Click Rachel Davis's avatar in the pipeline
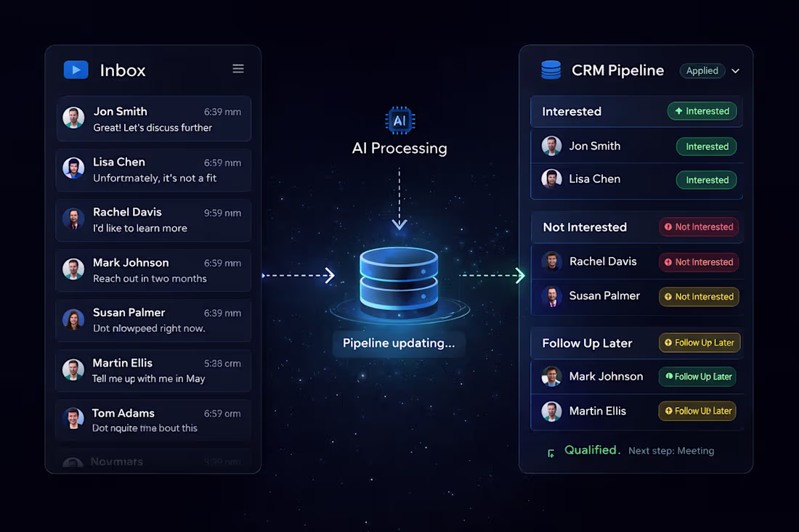Image resolution: width=799 pixels, height=532 pixels. 551,262
